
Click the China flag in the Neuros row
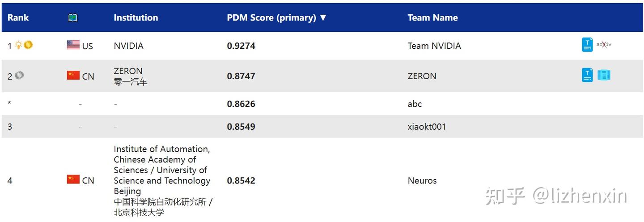coord(73,179)
